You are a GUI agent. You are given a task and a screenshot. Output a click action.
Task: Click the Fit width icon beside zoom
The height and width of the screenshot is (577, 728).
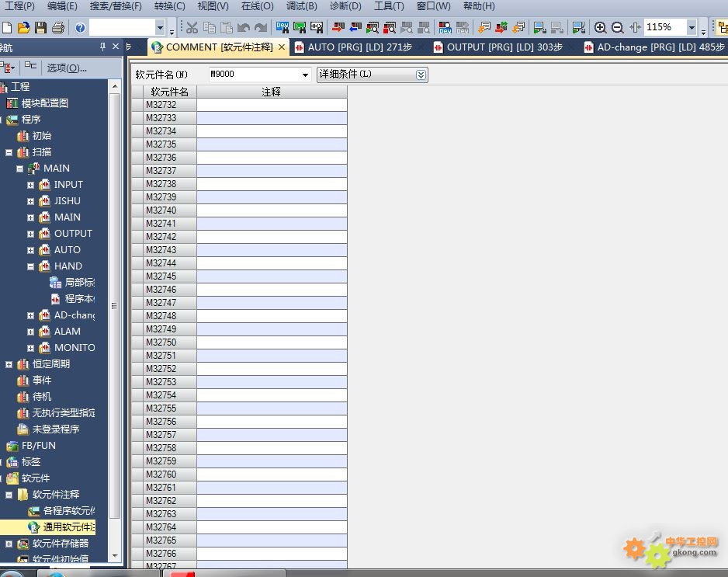click(635, 27)
